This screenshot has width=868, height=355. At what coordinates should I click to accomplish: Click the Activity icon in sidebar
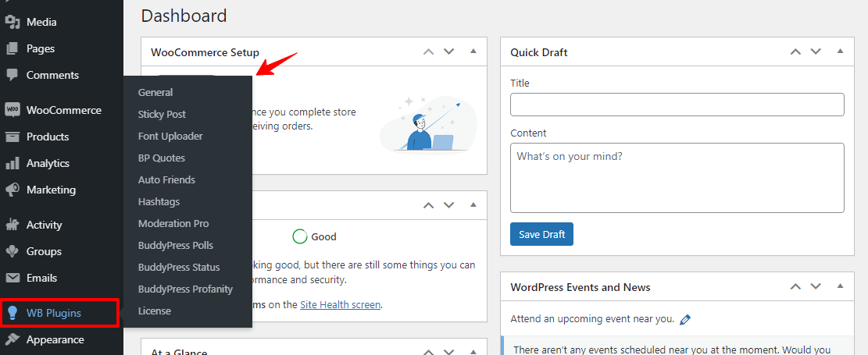[x=13, y=225]
